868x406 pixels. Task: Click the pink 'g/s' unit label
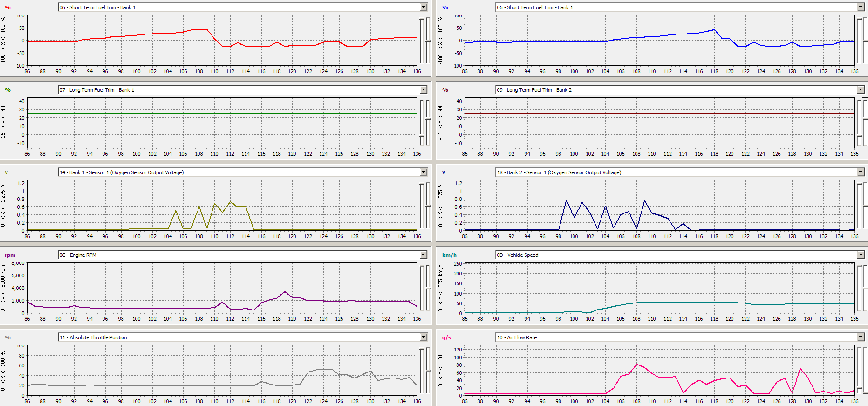pos(447,337)
